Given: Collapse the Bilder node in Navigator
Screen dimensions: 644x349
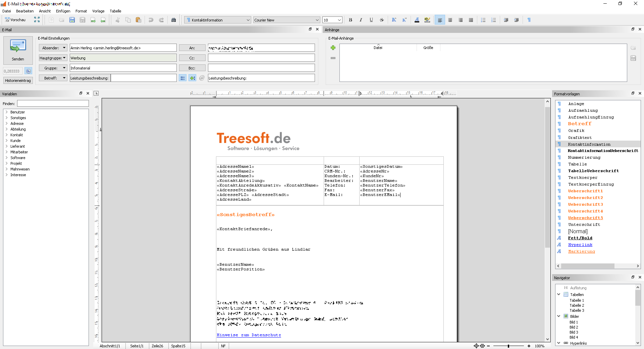Looking at the screenshot, I should pyautogui.click(x=559, y=316).
